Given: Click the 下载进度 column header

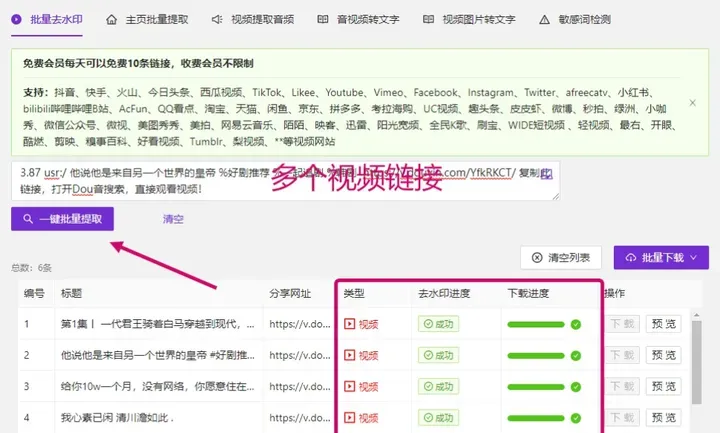Looking at the screenshot, I should (529, 293).
